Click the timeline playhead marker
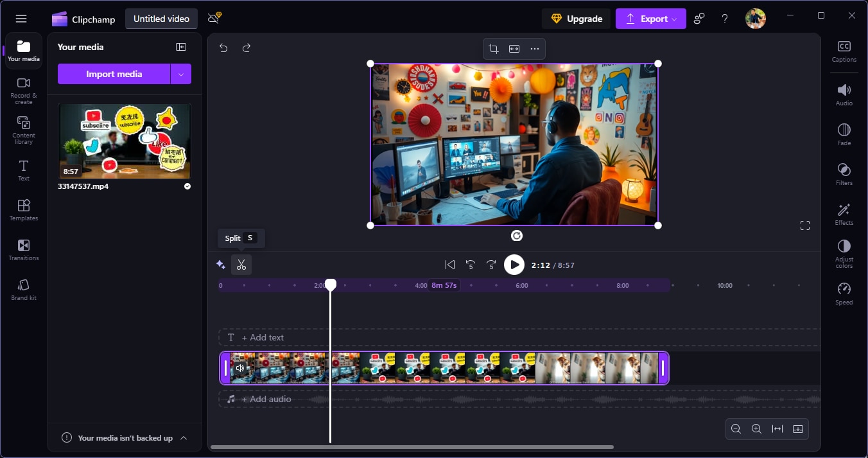 (x=331, y=285)
